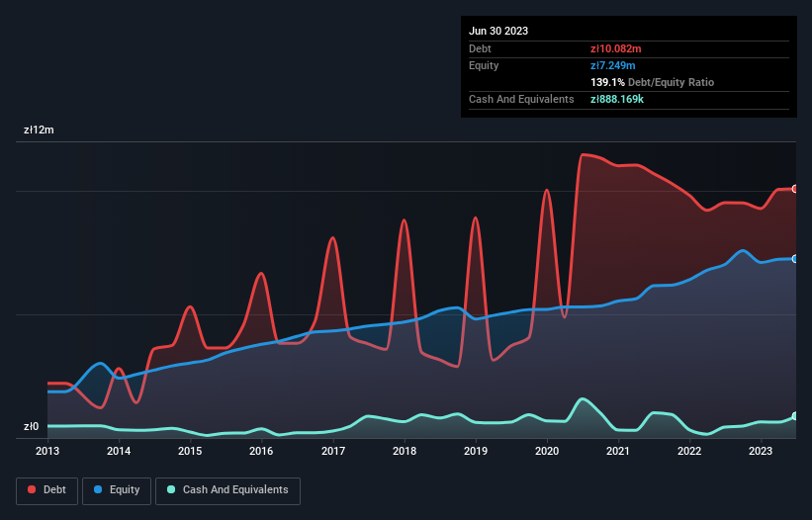The height and width of the screenshot is (520, 812).
Task: Click the blue Equity endpoint marker
Action: click(x=795, y=259)
